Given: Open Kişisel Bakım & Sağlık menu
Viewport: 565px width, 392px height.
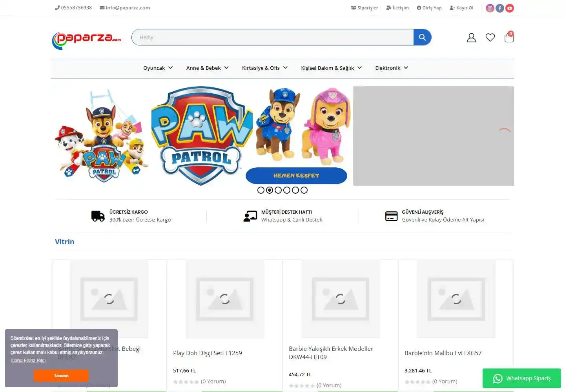Looking at the screenshot, I should click(328, 68).
